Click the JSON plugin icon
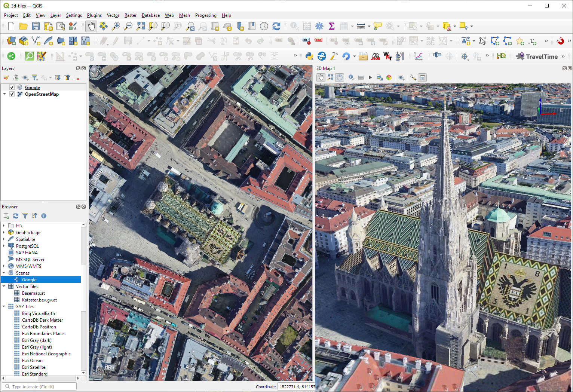Viewport: 573px width, 392px height. [x=376, y=56]
